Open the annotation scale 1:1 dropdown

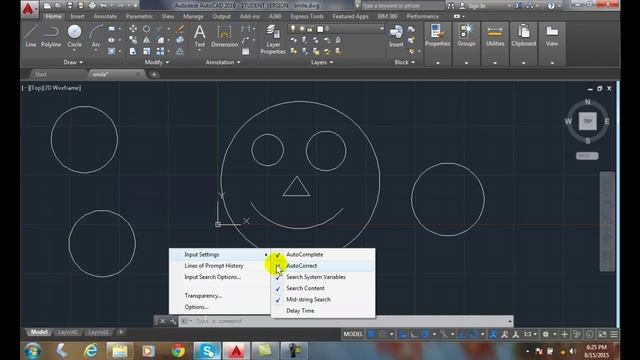pyautogui.click(x=530, y=334)
